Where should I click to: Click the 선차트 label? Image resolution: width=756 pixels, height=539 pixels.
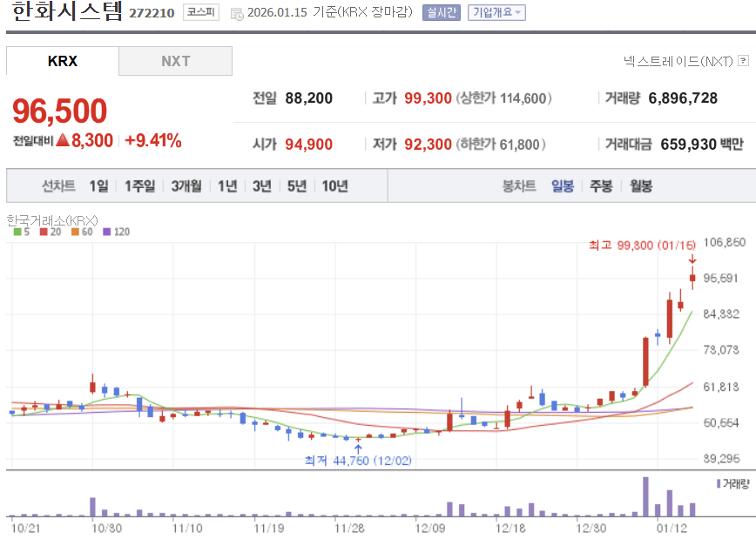pyautogui.click(x=58, y=186)
